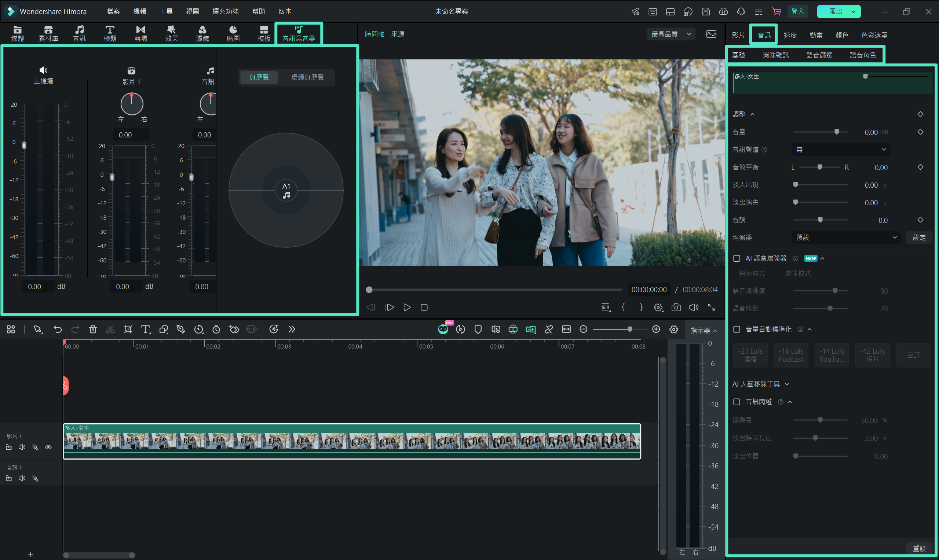Screen dimensions: 939x560
Task: Select the crop tool in timeline toolbar
Action: tap(128, 329)
